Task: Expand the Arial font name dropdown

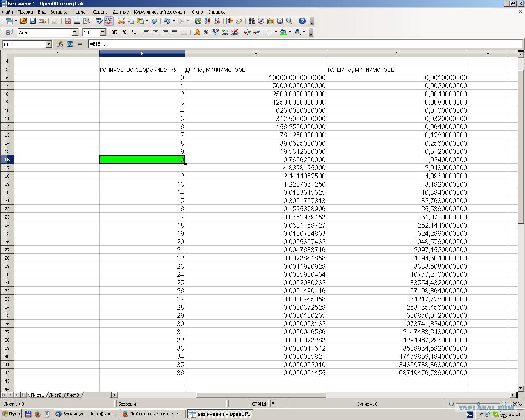Action: (x=75, y=32)
